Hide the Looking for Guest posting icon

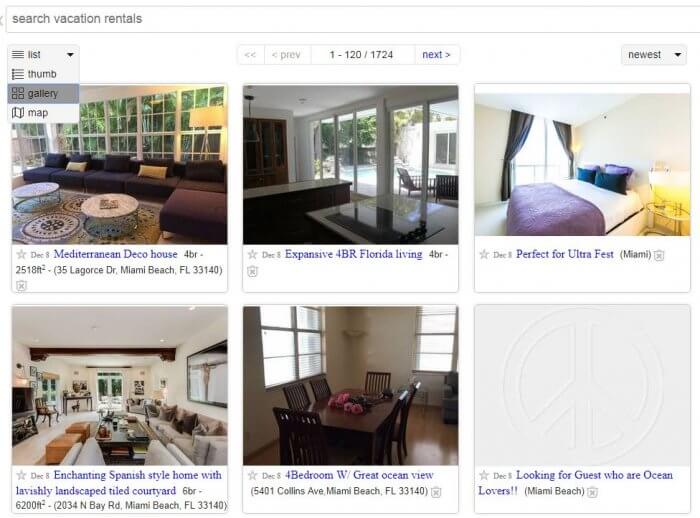click(592, 492)
